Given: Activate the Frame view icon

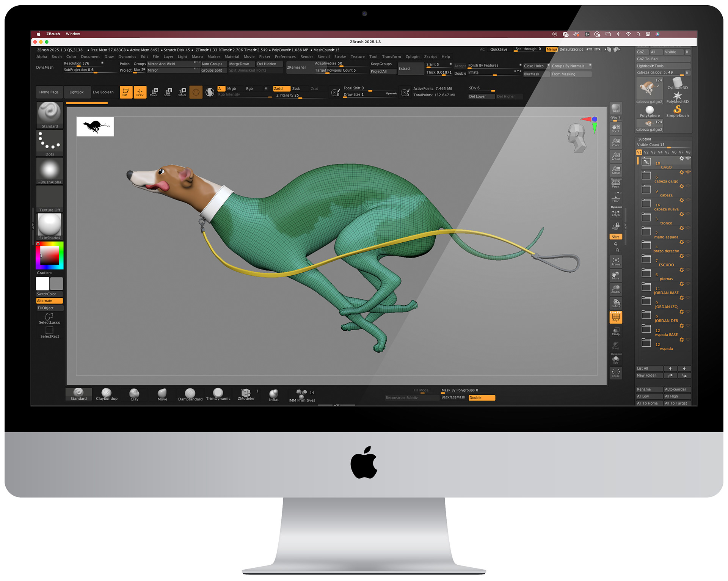Looking at the screenshot, I should pos(615,261).
